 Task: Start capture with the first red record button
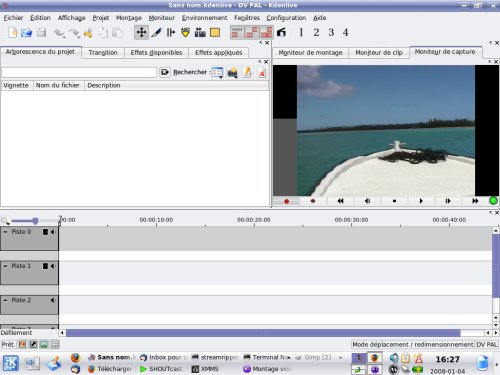click(x=286, y=201)
